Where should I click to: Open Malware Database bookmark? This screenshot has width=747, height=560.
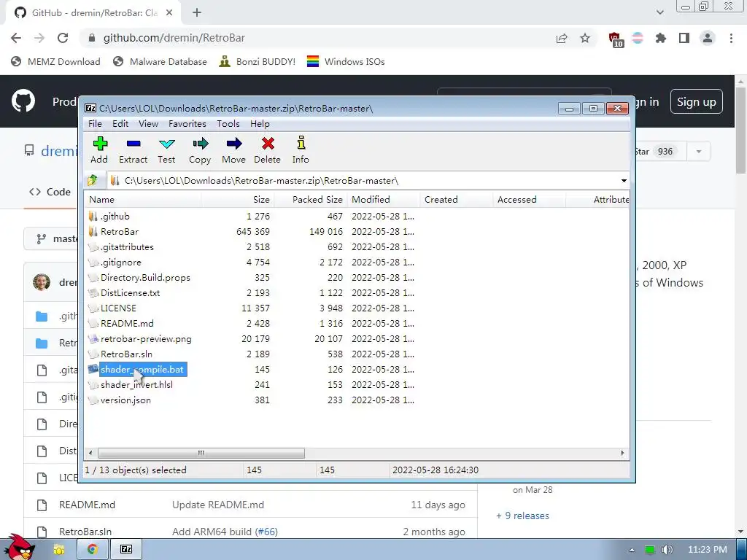pos(160,61)
